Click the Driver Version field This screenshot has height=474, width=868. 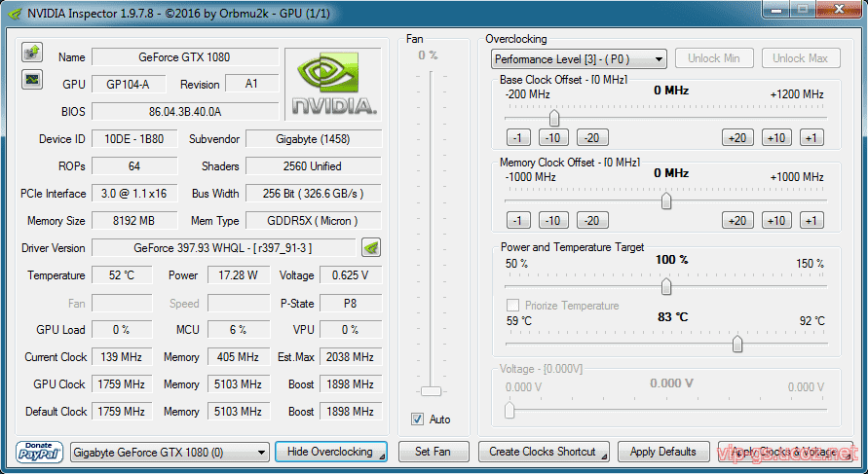223,248
